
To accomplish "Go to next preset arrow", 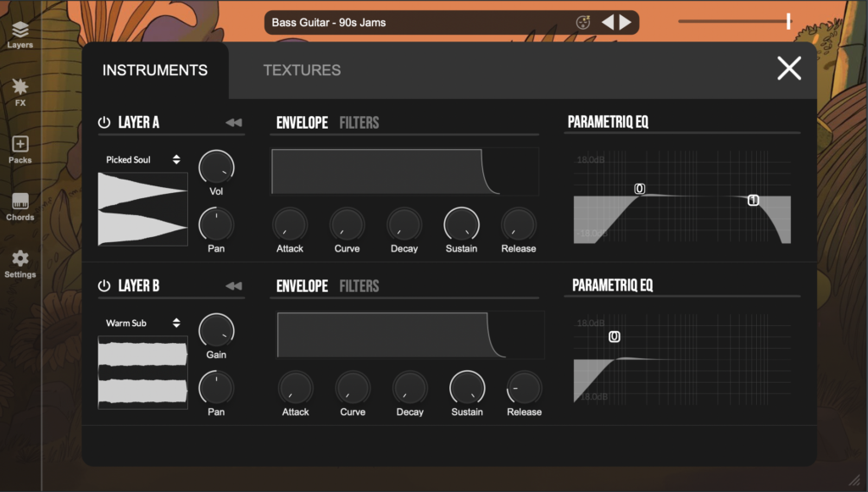I will click(x=626, y=23).
